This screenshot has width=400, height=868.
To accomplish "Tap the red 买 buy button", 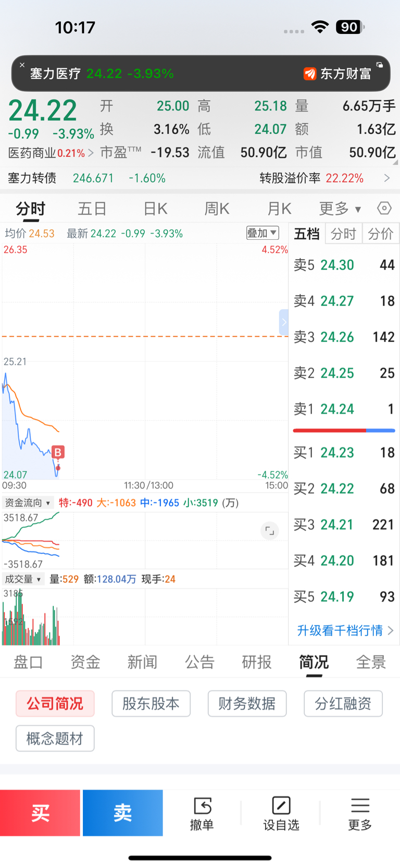I will tap(40, 813).
